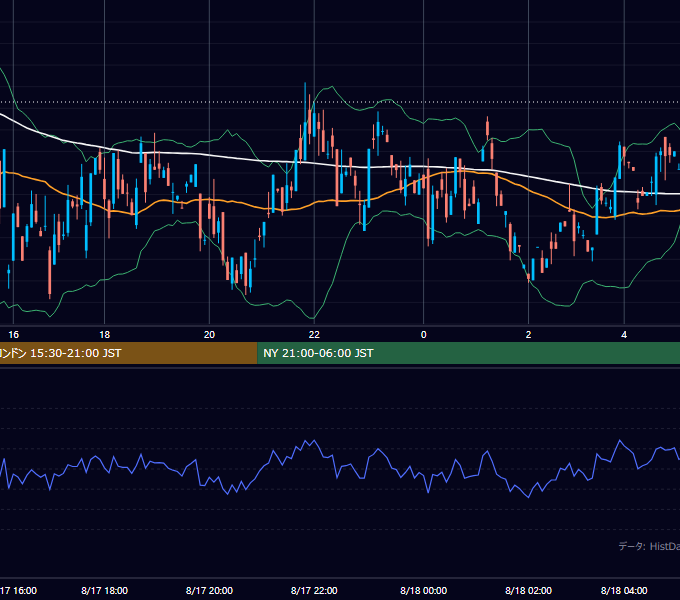Click the upper time axis label 20
680x600 pixels.
209,335
